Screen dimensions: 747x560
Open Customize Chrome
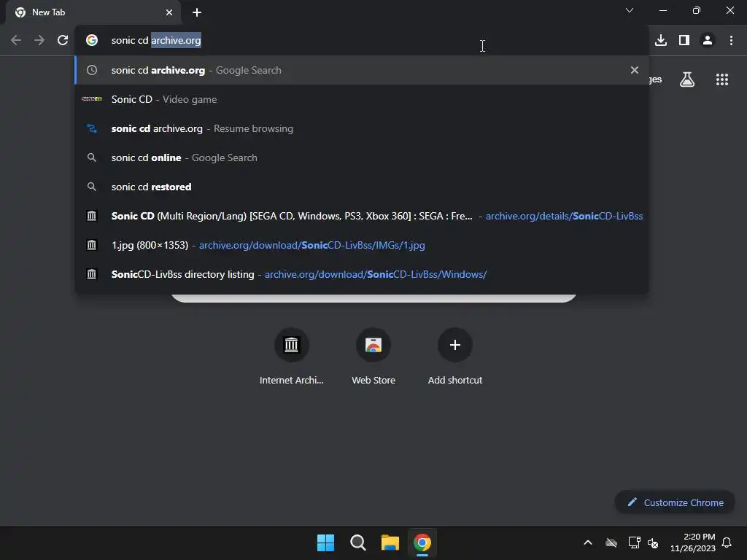[675, 502]
